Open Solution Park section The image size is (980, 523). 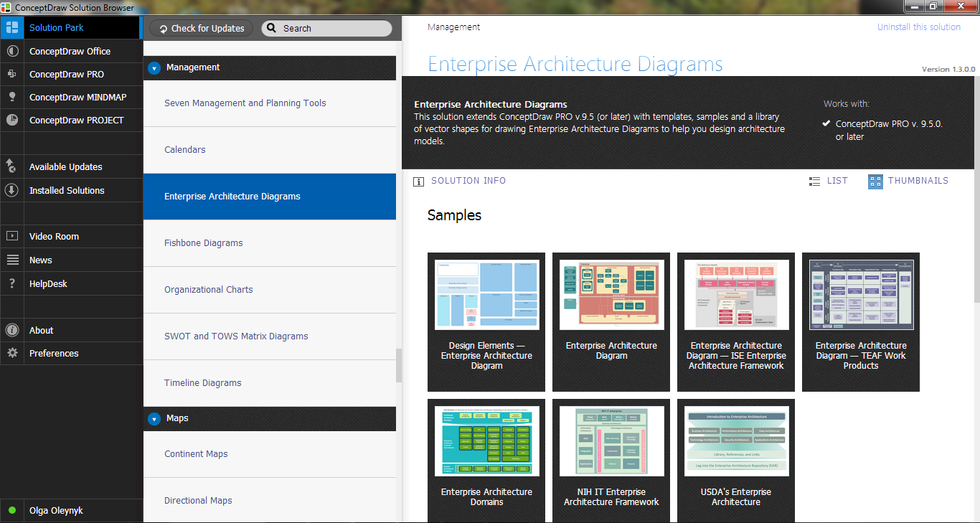70,28
